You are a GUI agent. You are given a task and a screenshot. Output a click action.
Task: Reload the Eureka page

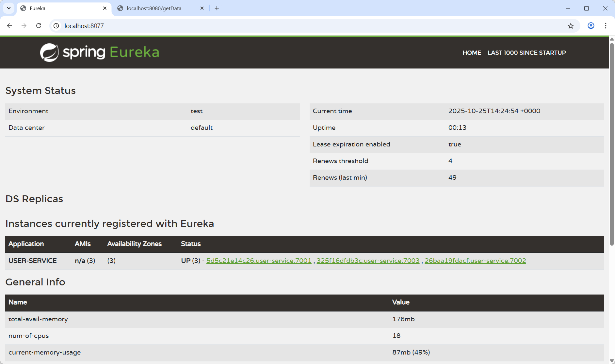[x=39, y=26]
